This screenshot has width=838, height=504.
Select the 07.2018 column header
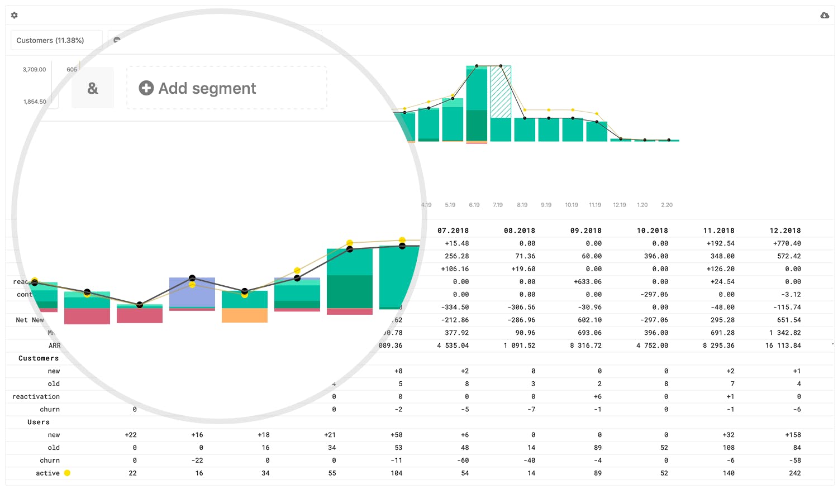click(453, 231)
